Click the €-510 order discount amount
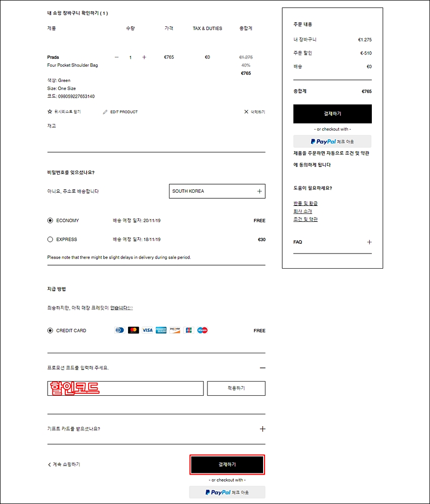 (366, 53)
